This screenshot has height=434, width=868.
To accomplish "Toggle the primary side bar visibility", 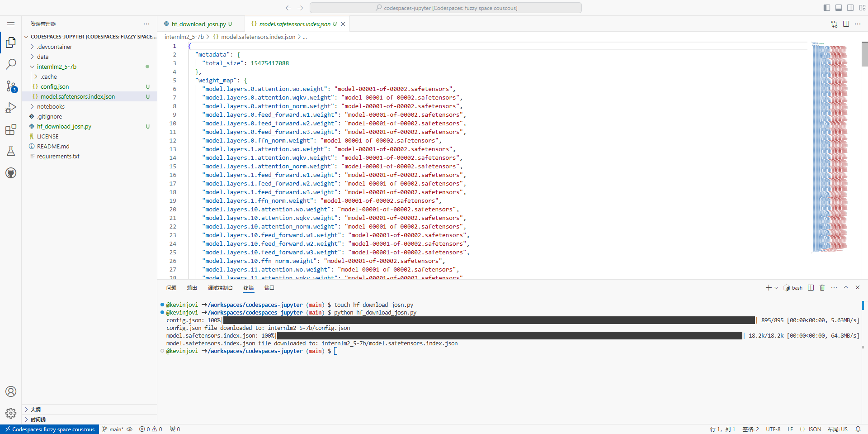I will [827, 8].
